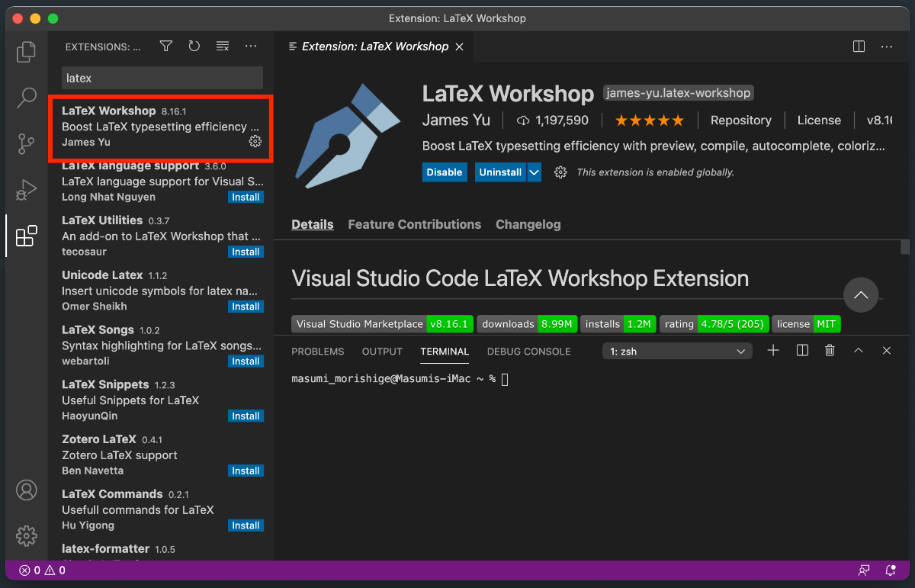Click the five-star rating
915x588 pixels.
[x=650, y=120]
